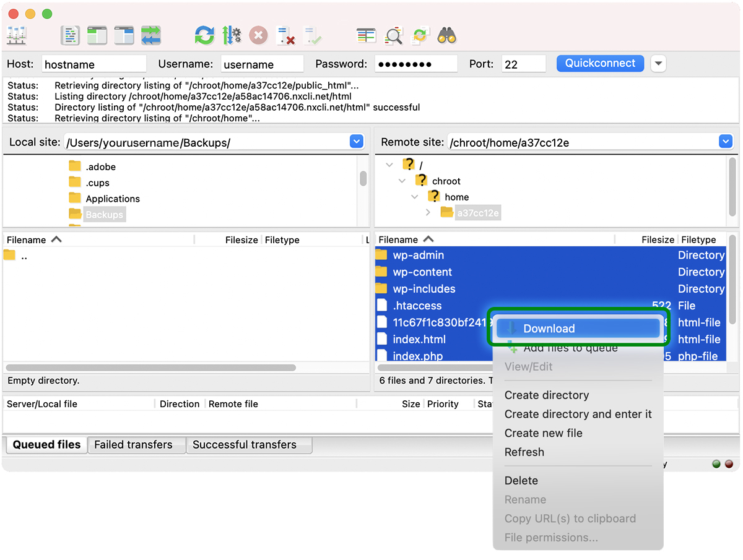Toggle the transfer queue panel

pyautogui.click(x=151, y=35)
